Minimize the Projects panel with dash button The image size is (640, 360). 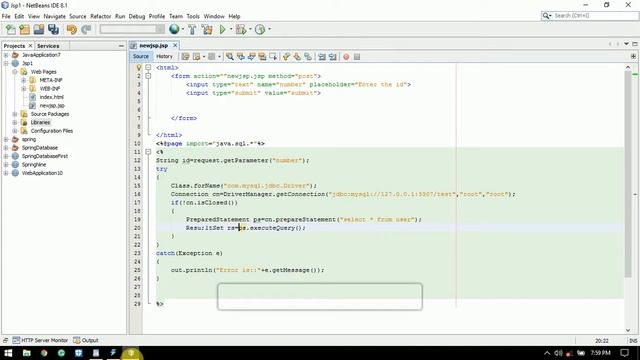pos(121,46)
